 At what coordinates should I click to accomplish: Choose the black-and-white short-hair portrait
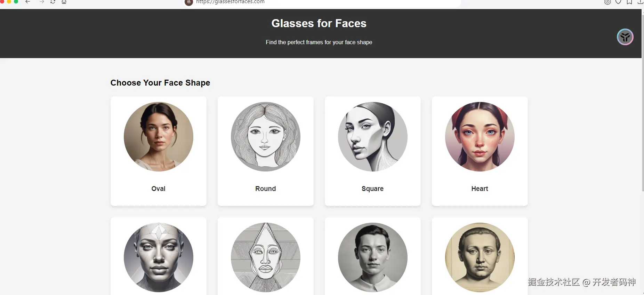click(x=373, y=257)
